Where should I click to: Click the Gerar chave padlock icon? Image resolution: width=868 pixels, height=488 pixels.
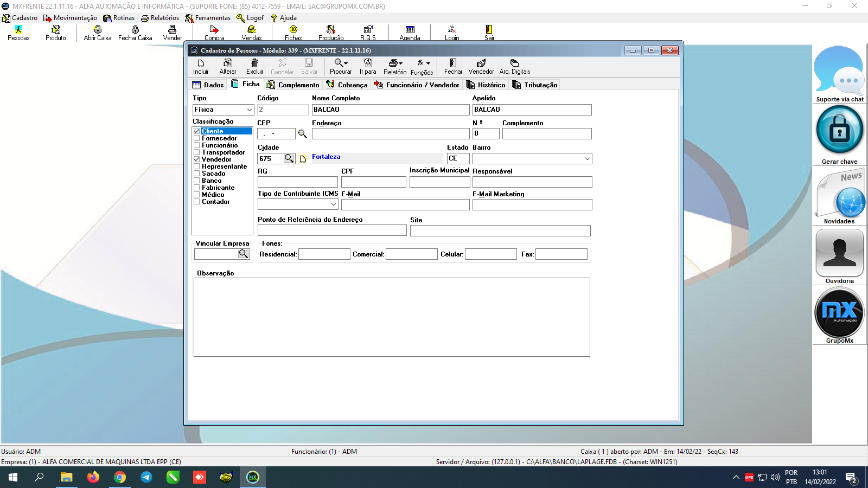[x=839, y=131]
